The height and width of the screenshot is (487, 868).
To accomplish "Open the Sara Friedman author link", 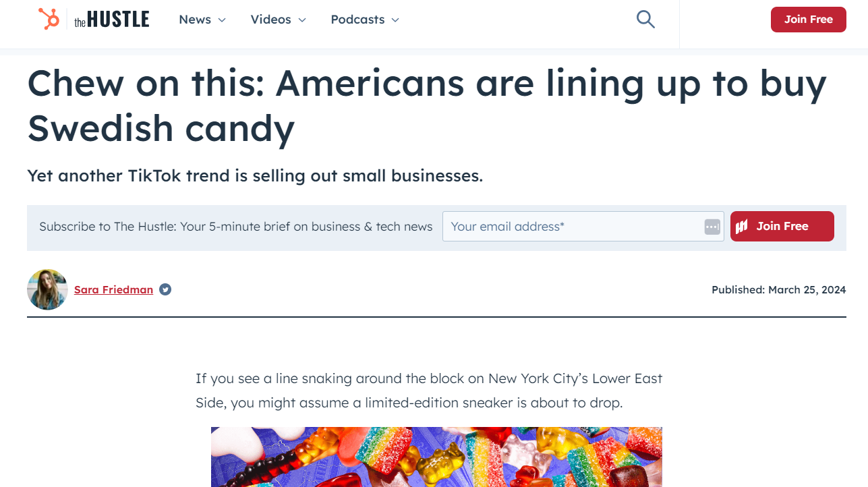I will 113,290.
